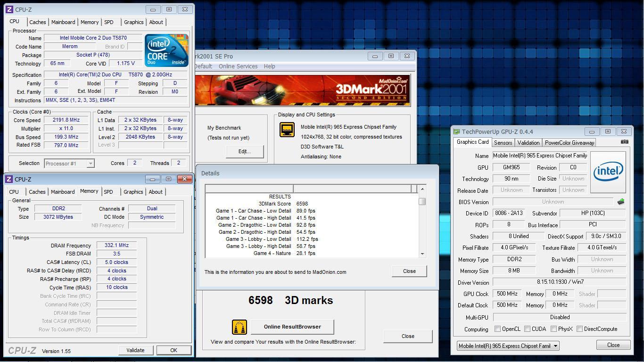The width and height of the screenshot is (644, 362).
Task: Open Validation tab in GPU-Z
Action: point(528,143)
